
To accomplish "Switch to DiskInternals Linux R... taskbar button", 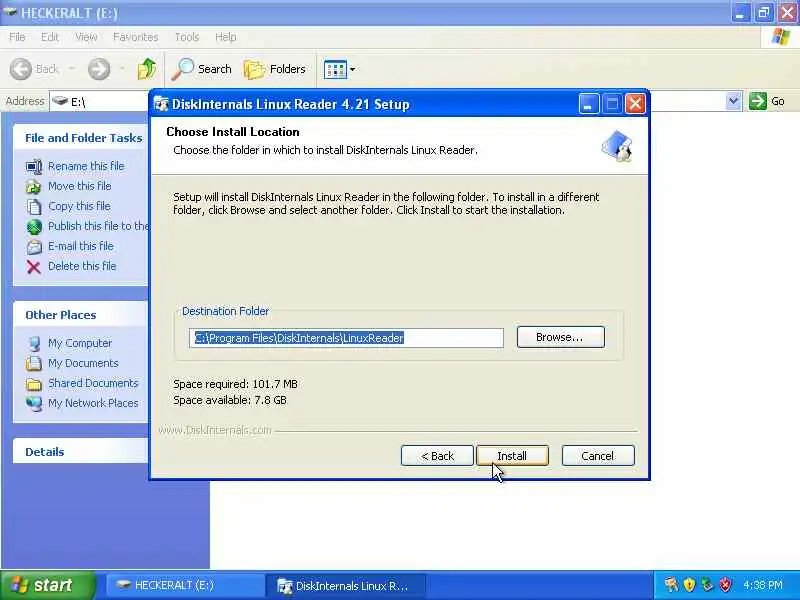I will pos(345,585).
